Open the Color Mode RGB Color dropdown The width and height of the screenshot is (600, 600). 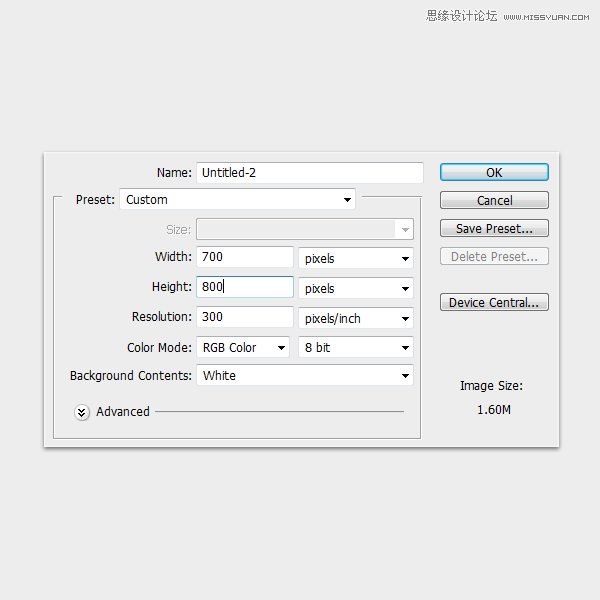pos(243,347)
